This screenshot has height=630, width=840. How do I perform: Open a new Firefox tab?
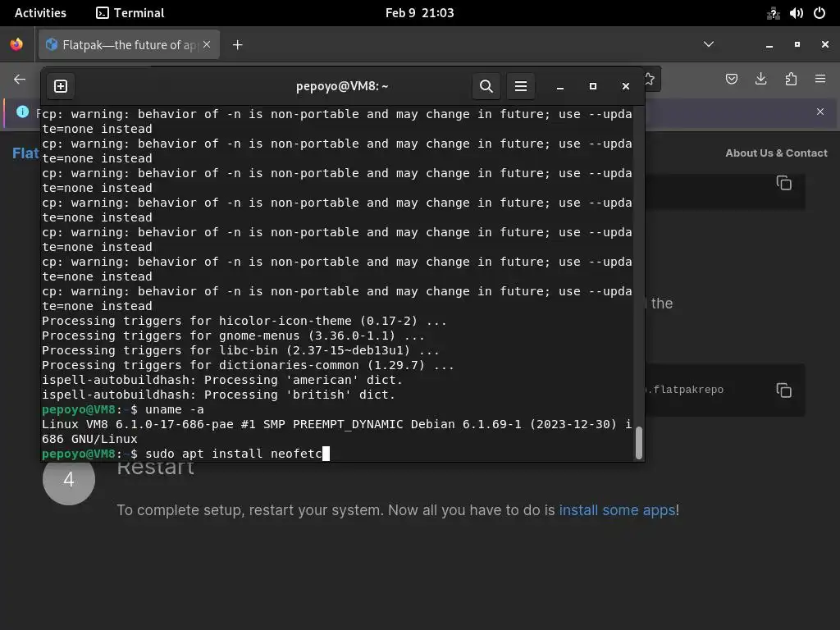pos(237,45)
